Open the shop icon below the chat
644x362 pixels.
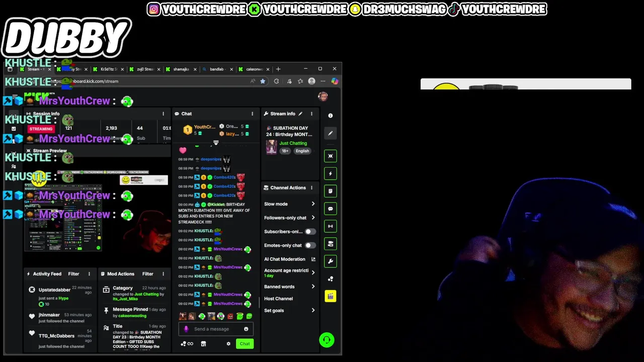click(x=203, y=344)
